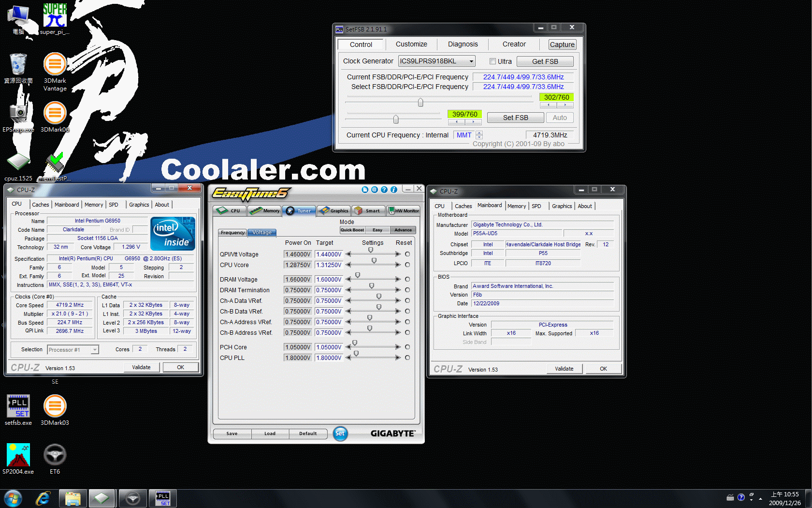The image size is (812, 508).
Task: Click Default button in EasyTune6
Action: pos(308,433)
